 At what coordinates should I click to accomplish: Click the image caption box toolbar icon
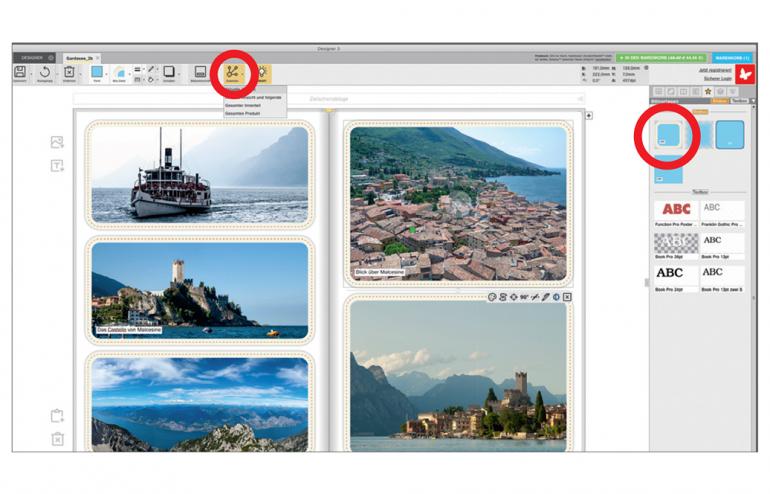200,72
